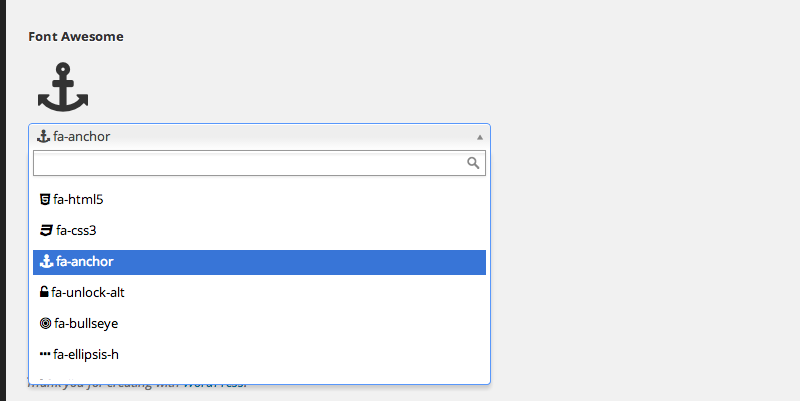800x401 pixels.
Task: Select the fa-ellipsis-h option
Action: tap(86, 354)
